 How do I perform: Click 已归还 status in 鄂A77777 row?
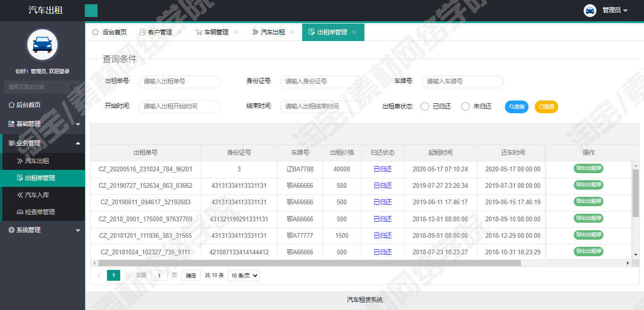383,235
